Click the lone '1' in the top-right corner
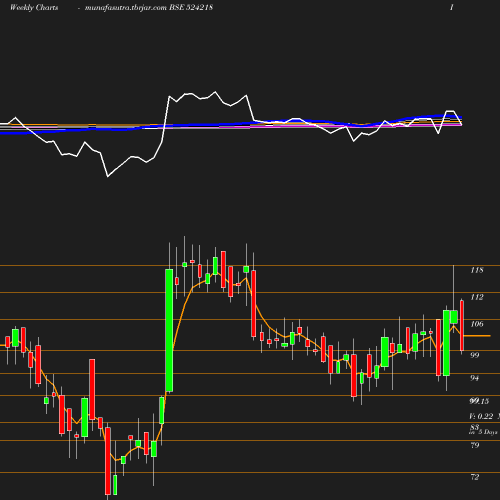Image resolution: width=500 pixels, height=500 pixels. point(452,7)
